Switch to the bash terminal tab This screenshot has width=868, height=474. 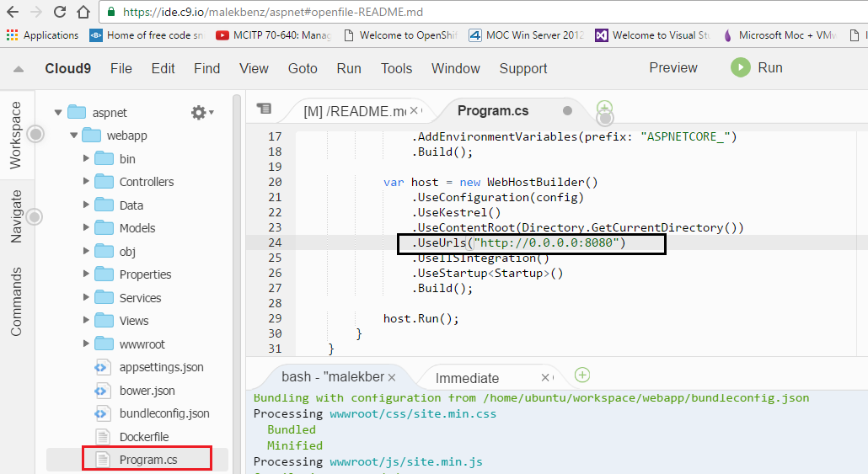333,377
